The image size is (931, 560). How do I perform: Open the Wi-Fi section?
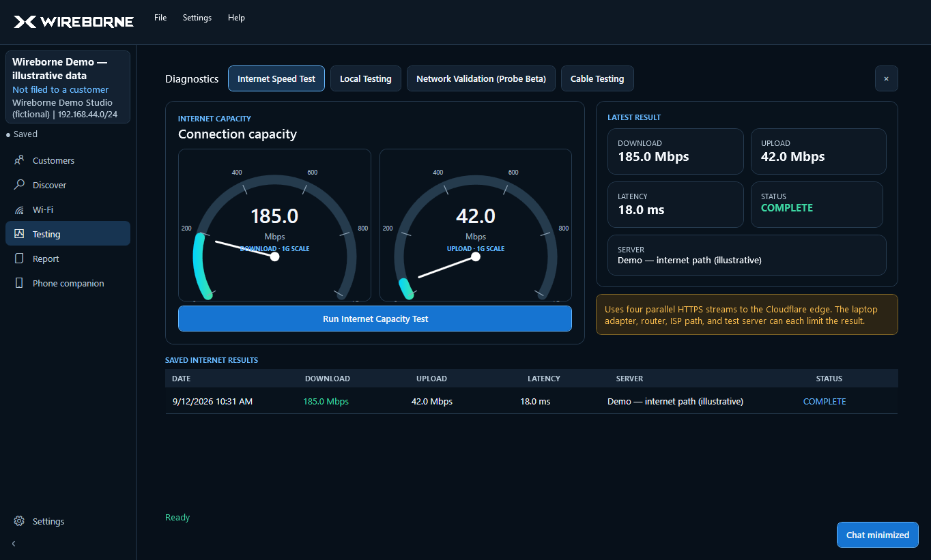68,209
